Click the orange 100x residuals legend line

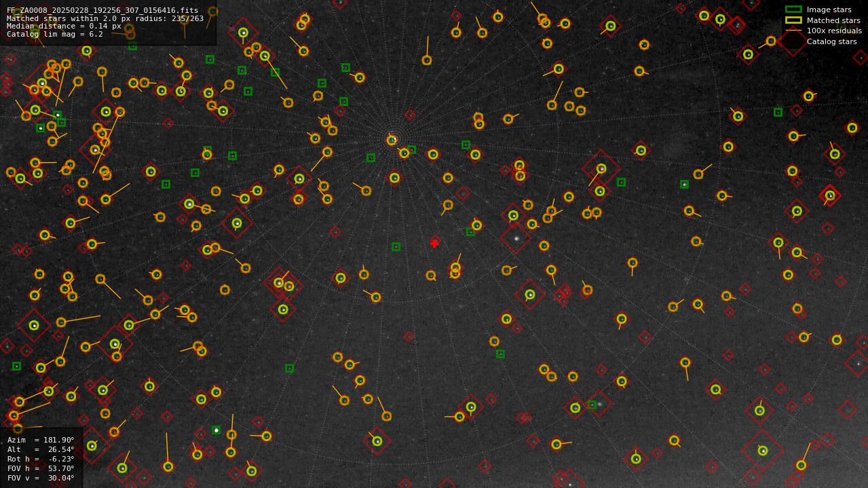[x=793, y=31]
